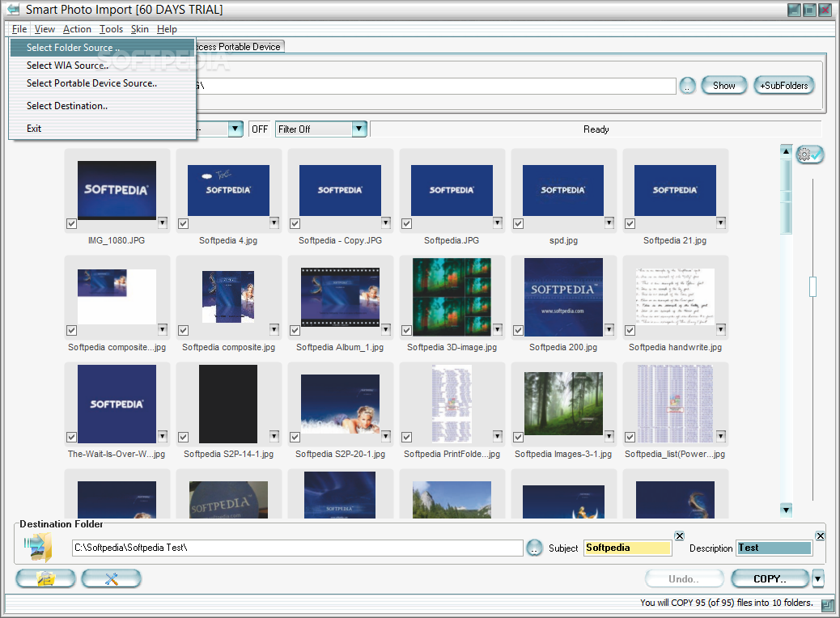The height and width of the screenshot is (618, 840).
Task: Click the COPY.. button
Action: (x=770, y=579)
